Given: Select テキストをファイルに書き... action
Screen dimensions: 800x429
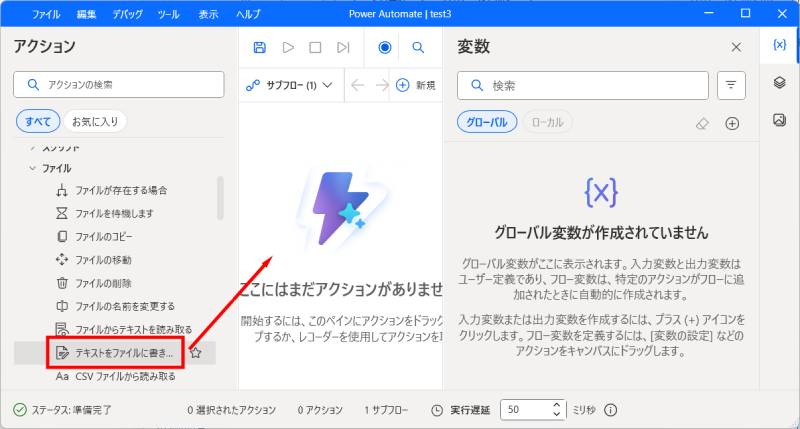Looking at the screenshot, I should point(115,352).
